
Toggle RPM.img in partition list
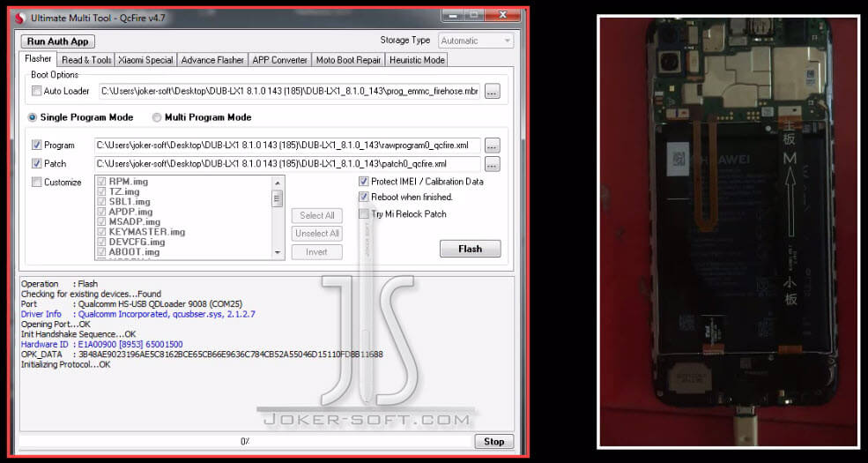tap(102, 181)
